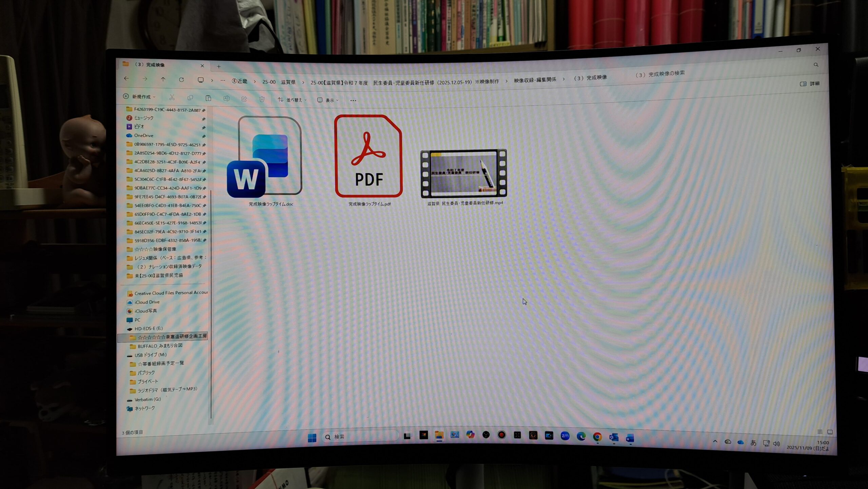
Task: Navigate up one folder level
Action: (163, 79)
